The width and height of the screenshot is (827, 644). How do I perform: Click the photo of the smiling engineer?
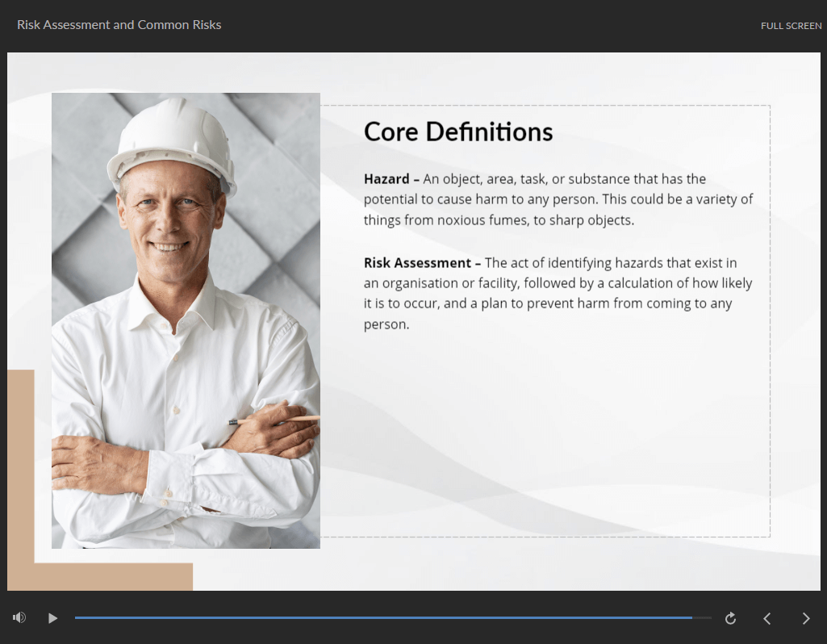186,323
